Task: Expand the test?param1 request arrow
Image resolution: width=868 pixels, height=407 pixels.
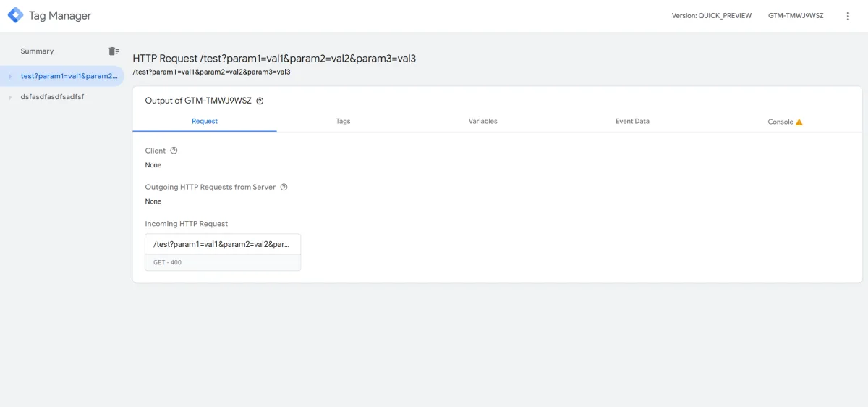Action: click(10, 76)
